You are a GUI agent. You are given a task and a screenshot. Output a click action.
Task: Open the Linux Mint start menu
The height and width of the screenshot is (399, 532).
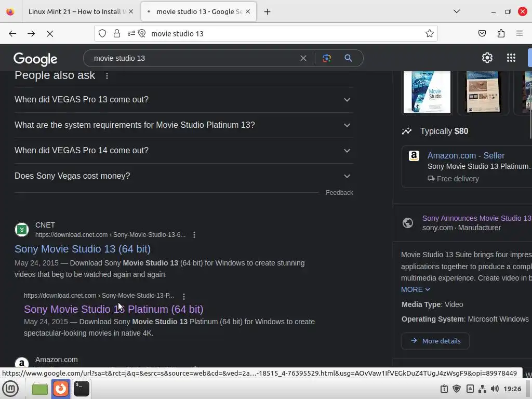coord(10,389)
